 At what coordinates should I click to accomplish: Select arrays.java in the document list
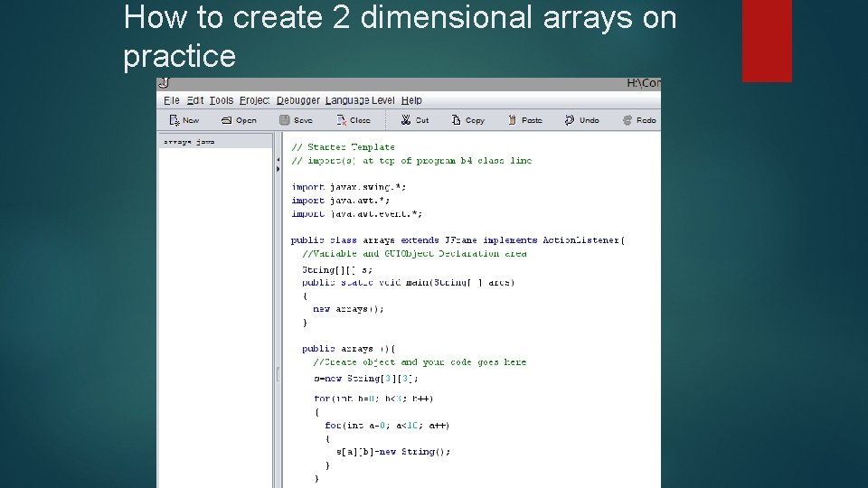(215, 142)
